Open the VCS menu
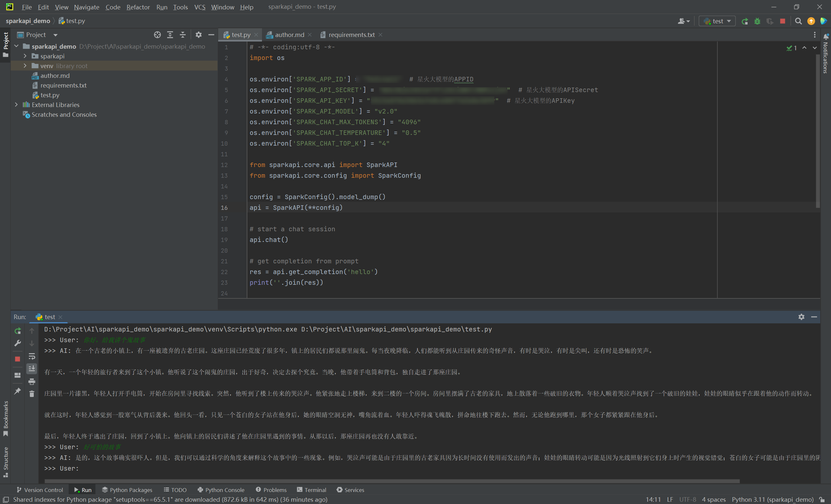Image resolution: width=831 pixels, height=504 pixels. point(200,7)
